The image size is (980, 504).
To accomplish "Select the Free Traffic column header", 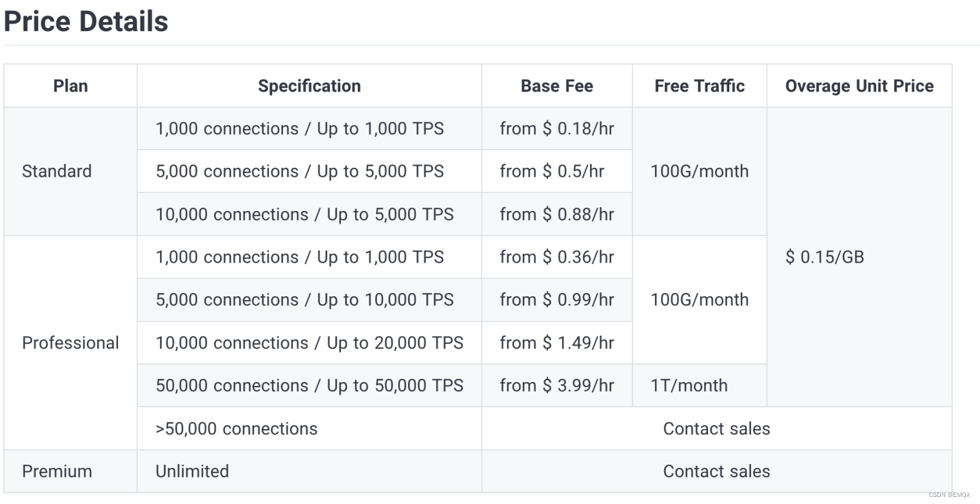I will pyautogui.click(x=700, y=86).
